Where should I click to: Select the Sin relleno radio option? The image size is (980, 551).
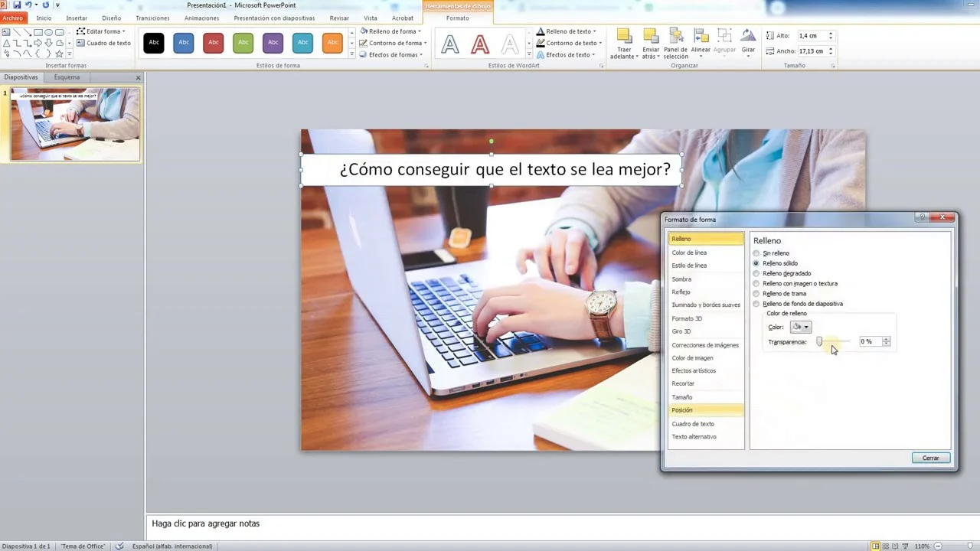756,253
